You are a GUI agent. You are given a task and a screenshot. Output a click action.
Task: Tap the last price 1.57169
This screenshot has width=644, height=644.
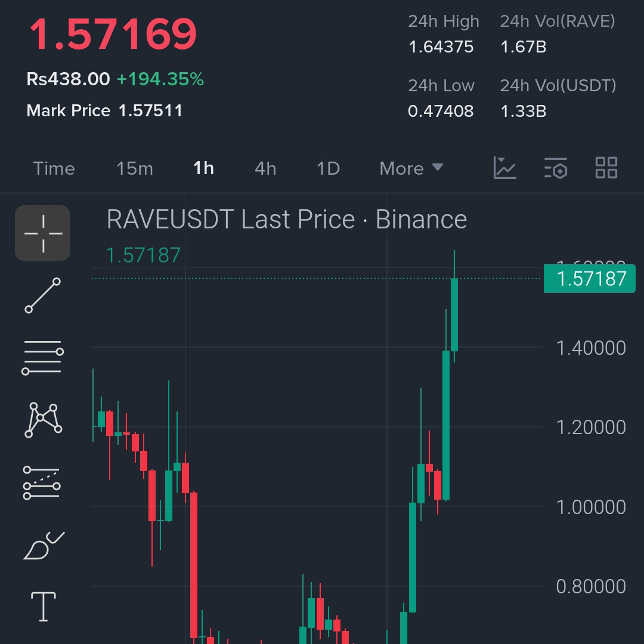pyautogui.click(x=113, y=34)
